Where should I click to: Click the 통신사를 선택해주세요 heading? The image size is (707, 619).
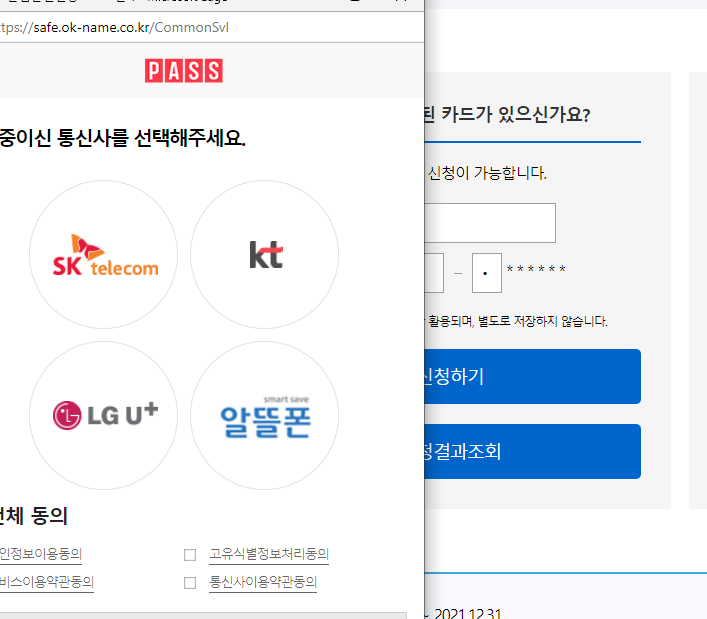coord(151,138)
